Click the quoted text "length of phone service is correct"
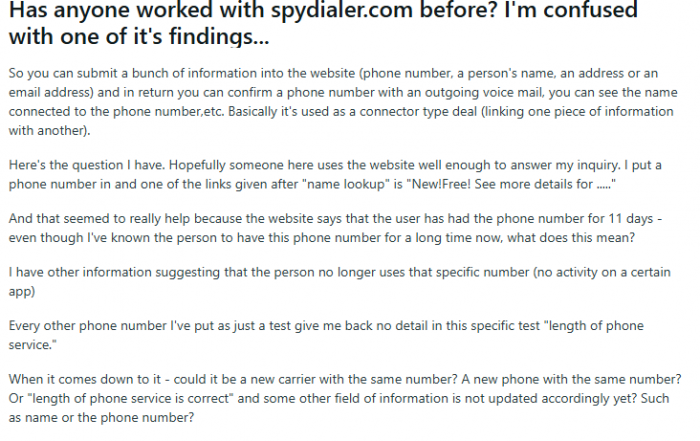Image resolution: width=700 pixels, height=441 pixels. (x=131, y=399)
